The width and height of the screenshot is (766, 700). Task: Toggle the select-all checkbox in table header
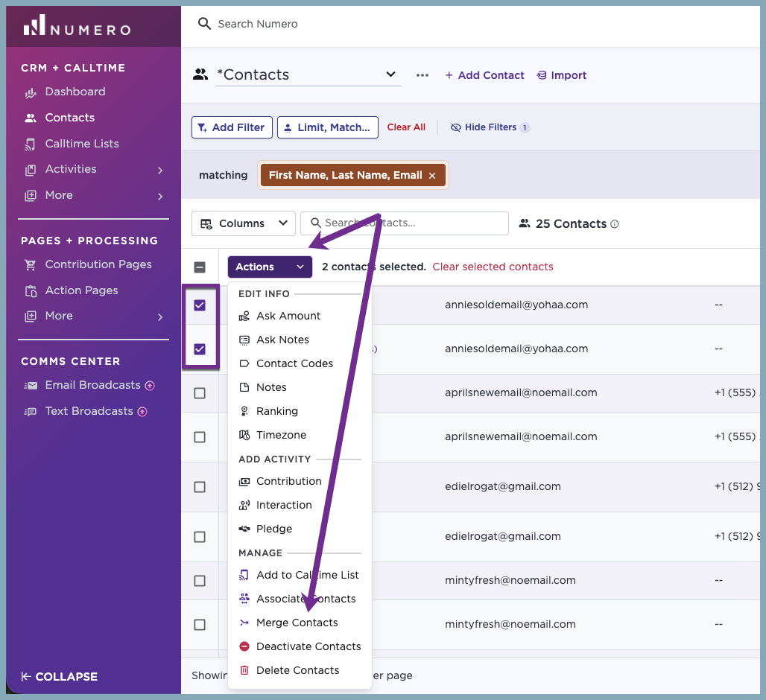pyautogui.click(x=200, y=267)
